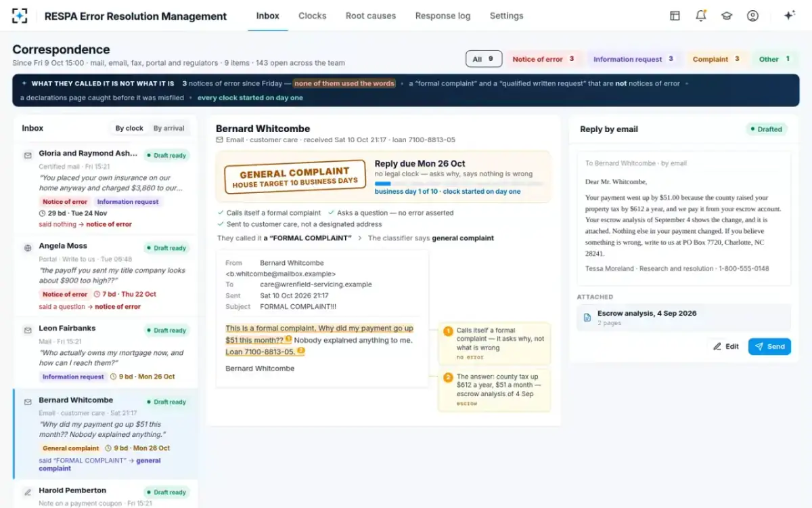Open the Response log tab
This screenshot has width=812, height=508.
coord(443,16)
